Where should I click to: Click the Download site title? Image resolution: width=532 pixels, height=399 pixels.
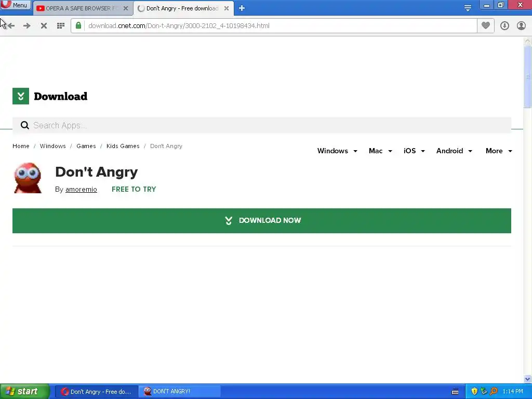pos(60,96)
